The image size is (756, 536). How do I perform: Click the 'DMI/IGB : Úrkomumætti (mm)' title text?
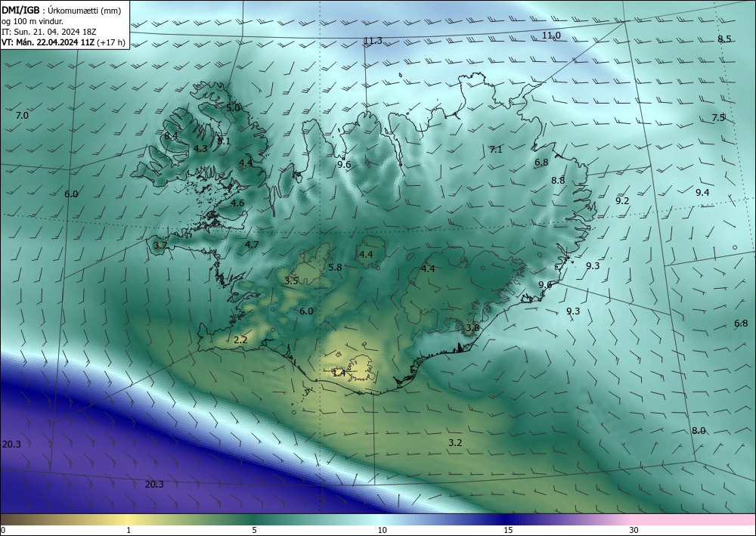click(x=61, y=11)
